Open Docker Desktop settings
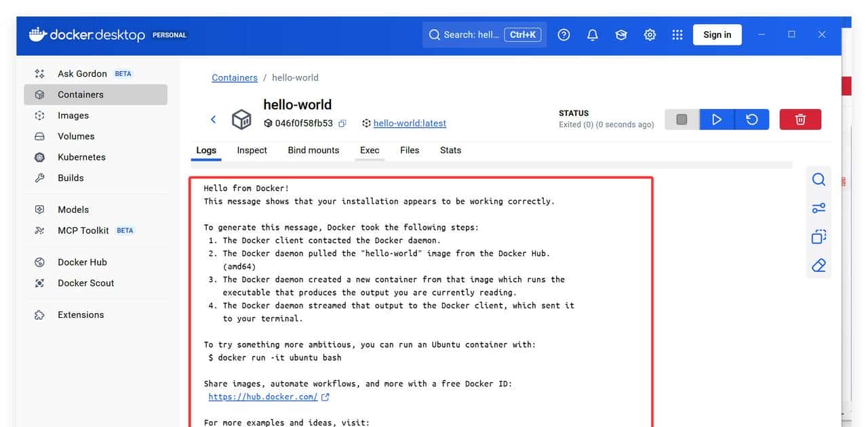Screen dimensions: 868x427 pos(649,35)
